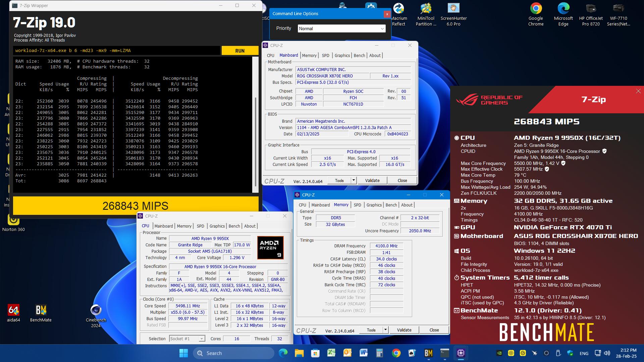Click Close button in Mainboard CPU-Z window
This screenshot has width=644, height=362.
pos(402,181)
